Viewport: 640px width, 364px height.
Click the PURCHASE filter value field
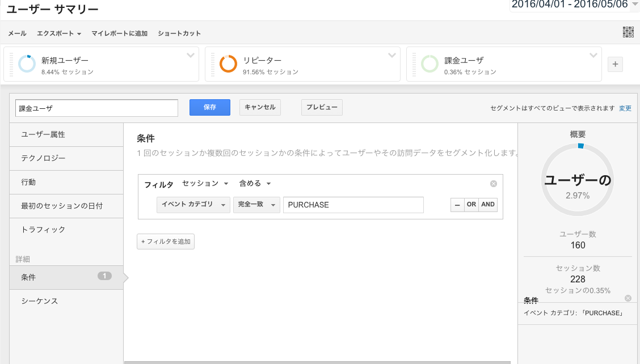[353, 205]
